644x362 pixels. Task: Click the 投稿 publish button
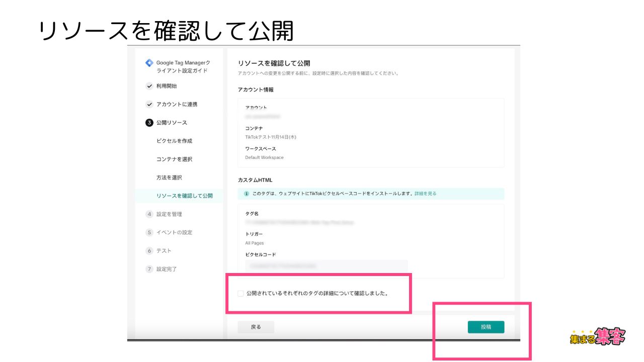(486, 327)
